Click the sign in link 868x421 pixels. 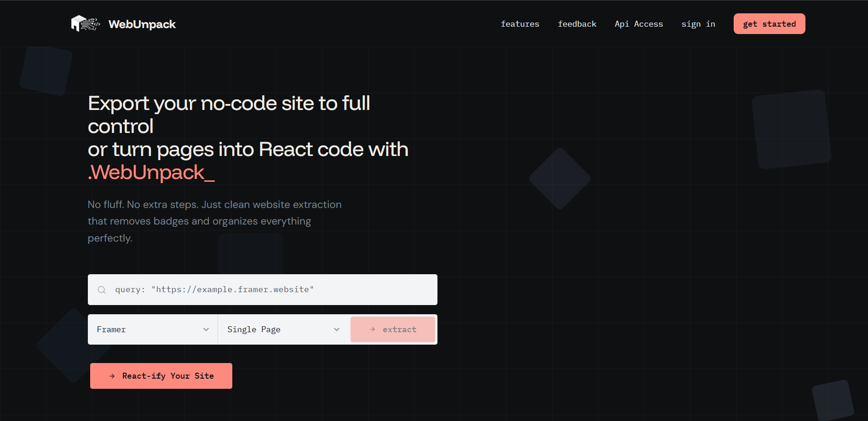click(698, 23)
